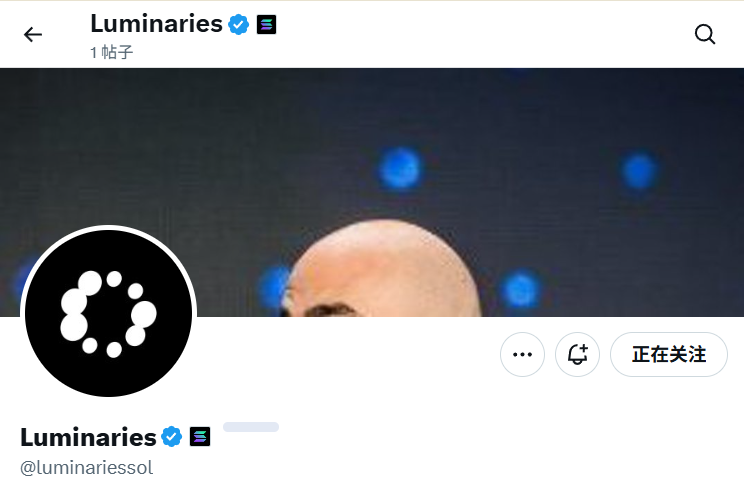Click blue light dot in banner center

click(400, 168)
